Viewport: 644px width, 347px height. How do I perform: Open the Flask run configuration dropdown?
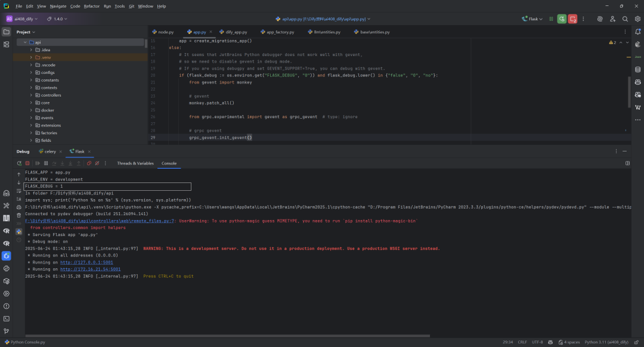(x=532, y=19)
